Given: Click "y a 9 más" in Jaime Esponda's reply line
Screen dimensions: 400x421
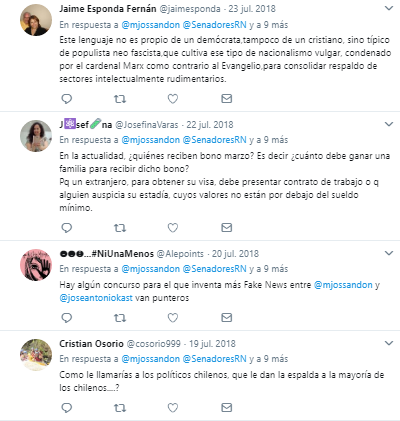Looking at the screenshot, I should click(x=269, y=25).
